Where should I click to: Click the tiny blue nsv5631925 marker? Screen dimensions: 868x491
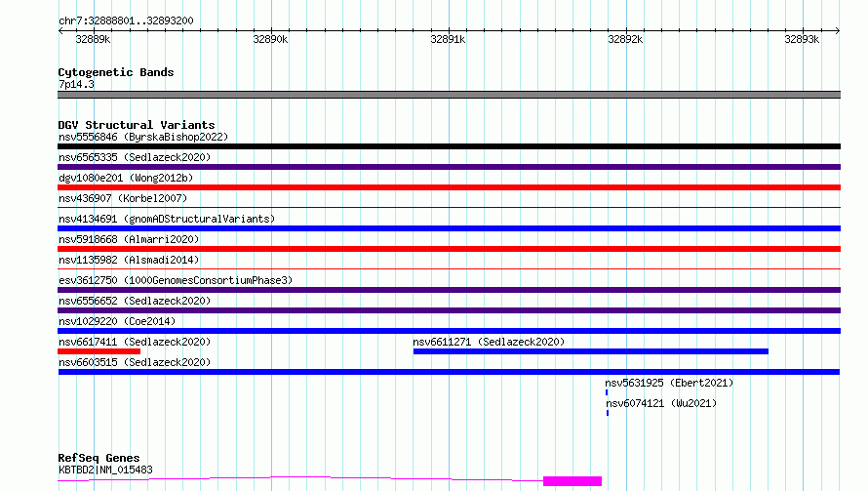click(607, 392)
